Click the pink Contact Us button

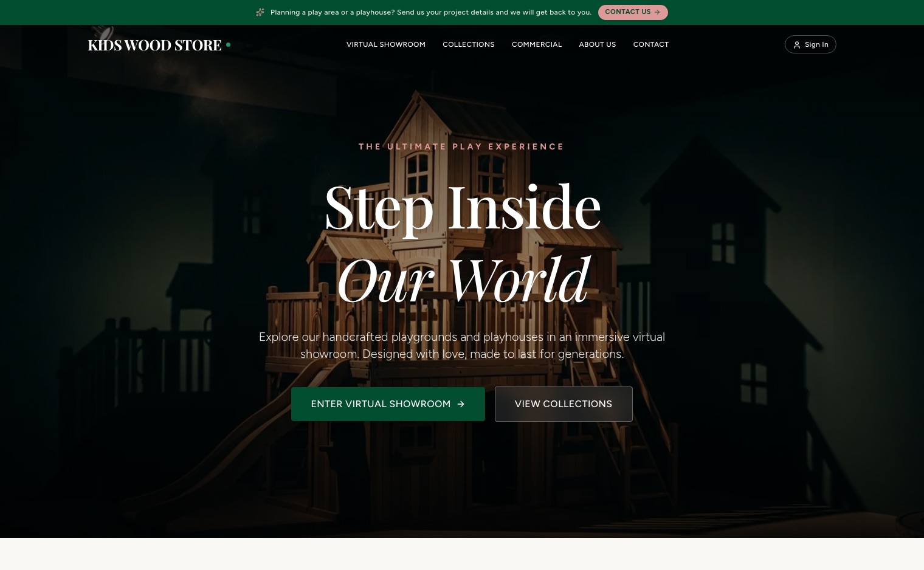tap(633, 12)
